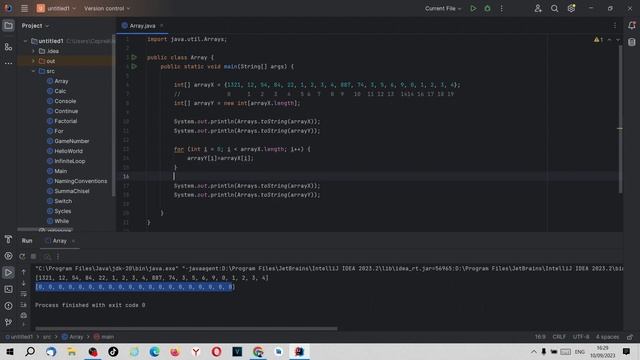Image resolution: width=640 pixels, height=360 pixels.
Task: Open Code With Me collaboration icon
Action: 538,8
